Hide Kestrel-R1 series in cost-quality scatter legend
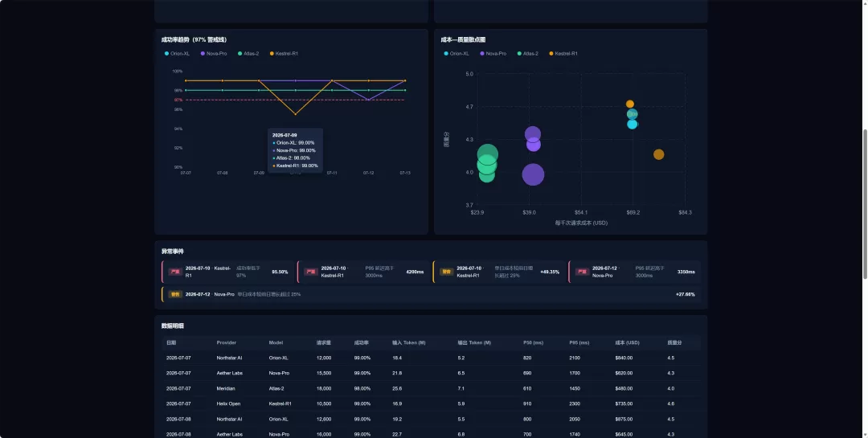Viewport: 868px width, 438px height. (x=563, y=54)
